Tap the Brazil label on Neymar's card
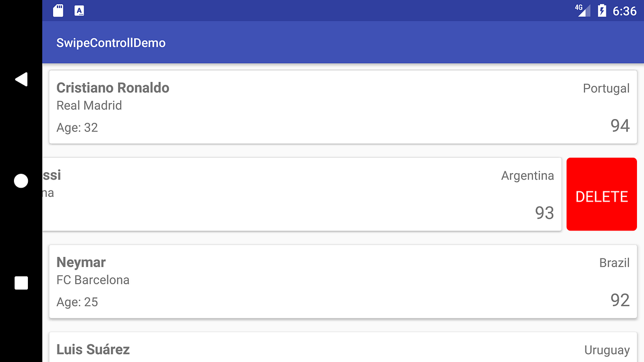Viewport: 644px width, 362px height. click(614, 263)
